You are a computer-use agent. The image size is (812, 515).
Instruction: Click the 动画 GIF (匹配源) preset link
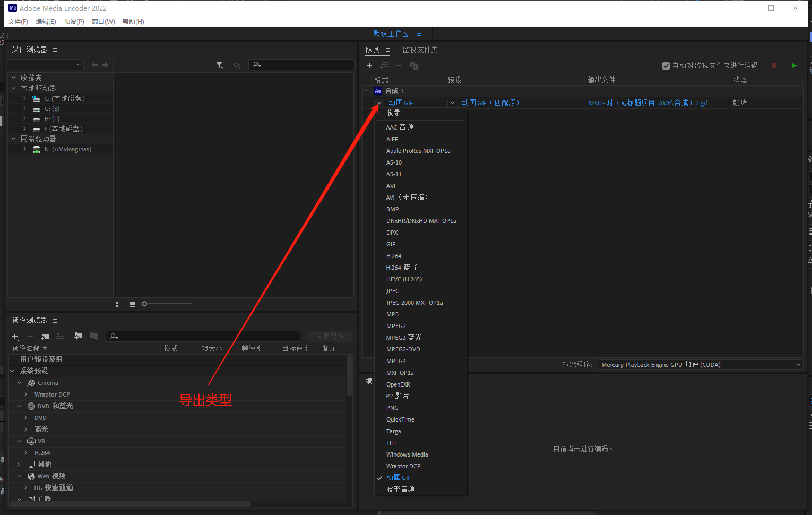tap(491, 103)
